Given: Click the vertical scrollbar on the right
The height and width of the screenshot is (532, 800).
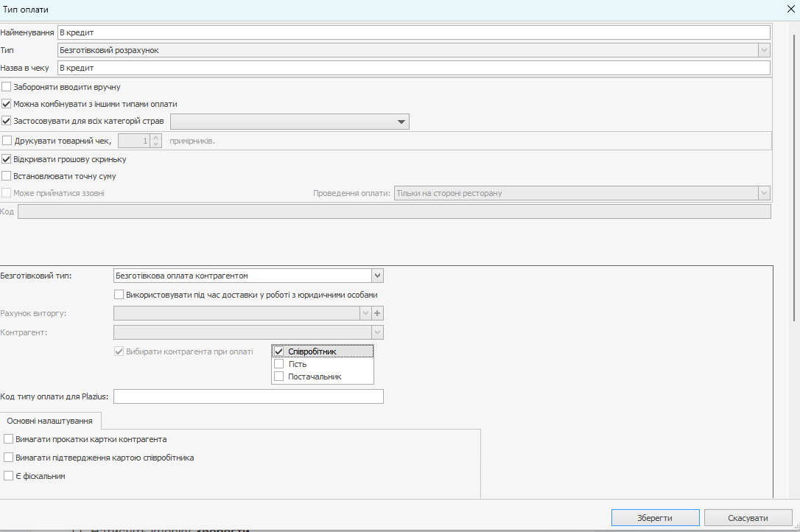Looking at the screenshot, I should (x=794, y=177).
